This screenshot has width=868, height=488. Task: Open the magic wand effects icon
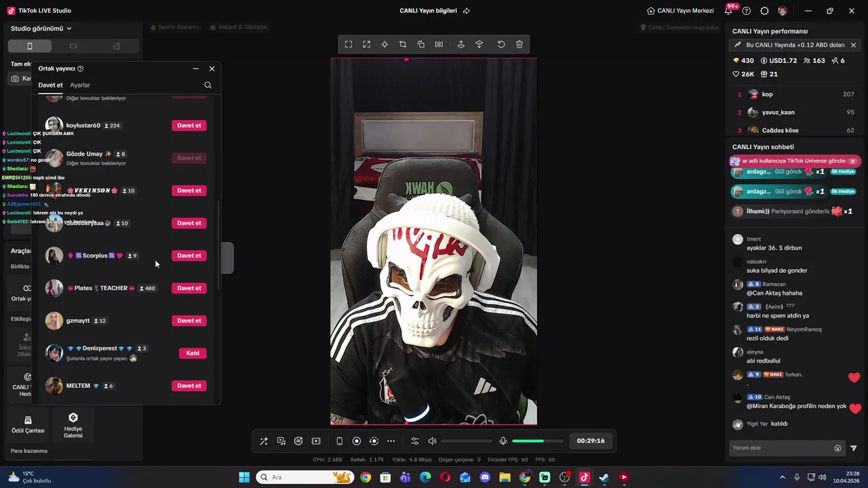(x=264, y=441)
